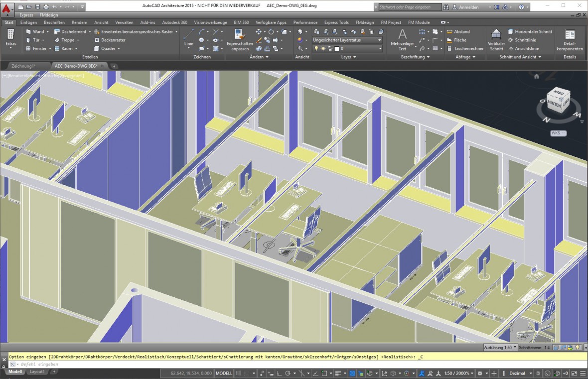Switch to the Einfügen ribbon tab
Image resolution: width=588 pixels, height=379 pixels.
[29, 22]
